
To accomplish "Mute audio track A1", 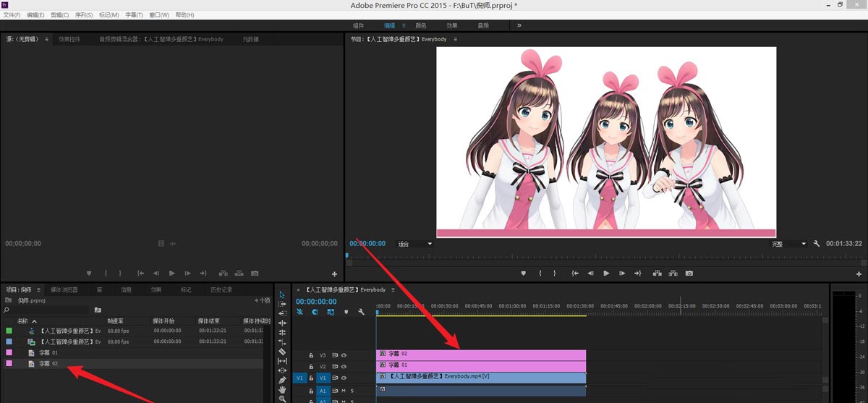I will 342,391.
